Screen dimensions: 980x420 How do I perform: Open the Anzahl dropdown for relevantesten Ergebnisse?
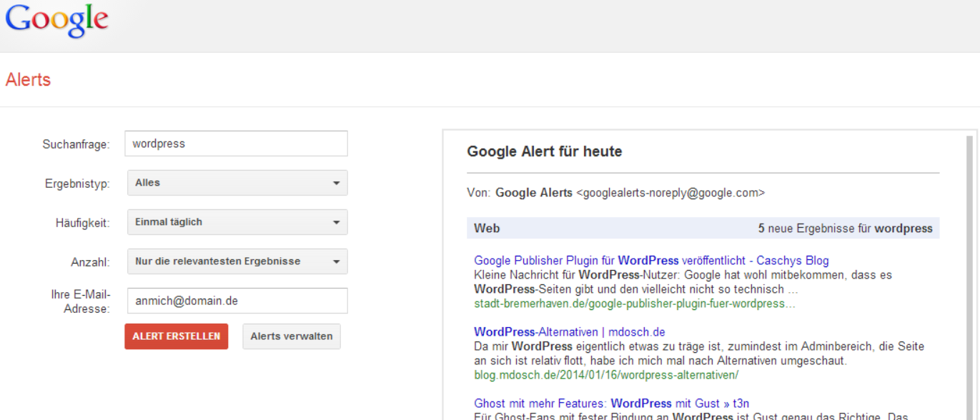click(237, 261)
